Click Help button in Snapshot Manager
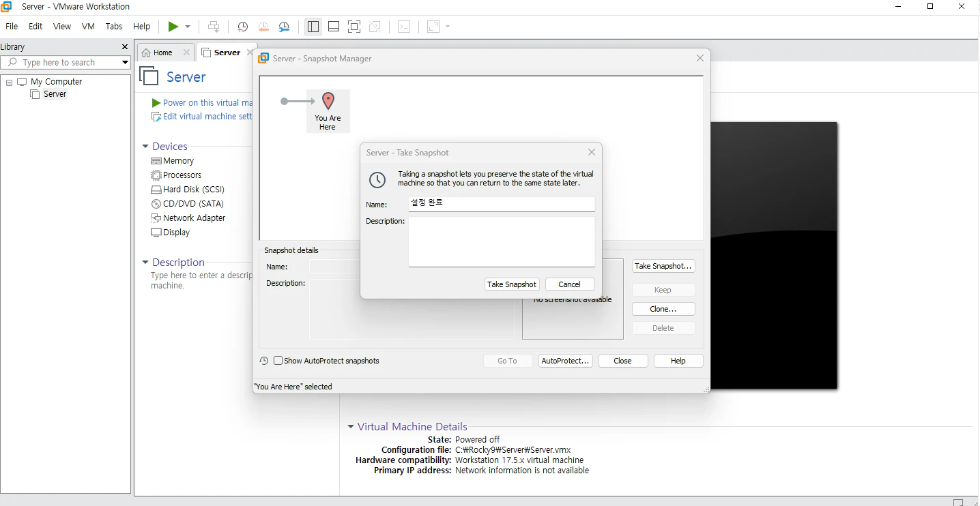 pyautogui.click(x=678, y=361)
